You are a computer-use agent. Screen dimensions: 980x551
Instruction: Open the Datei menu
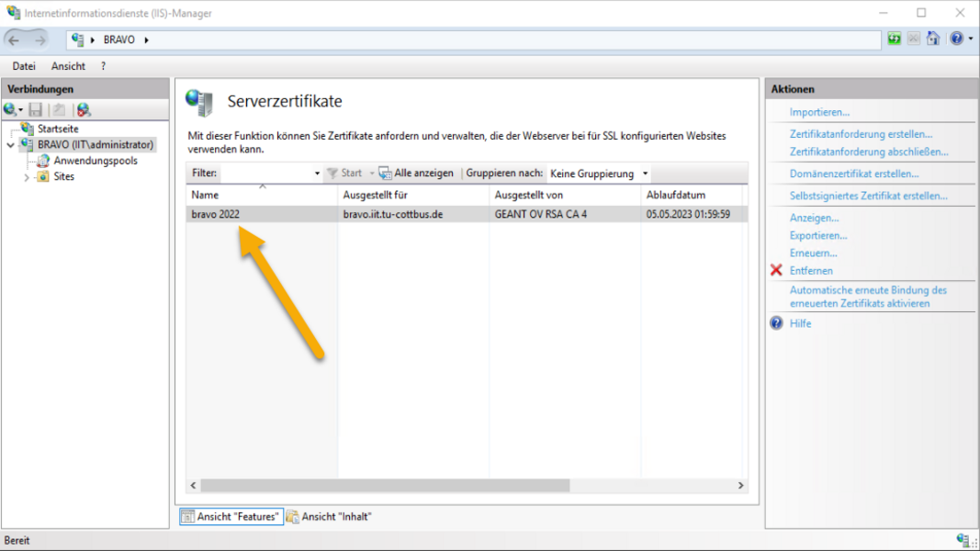[x=24, y=66]
